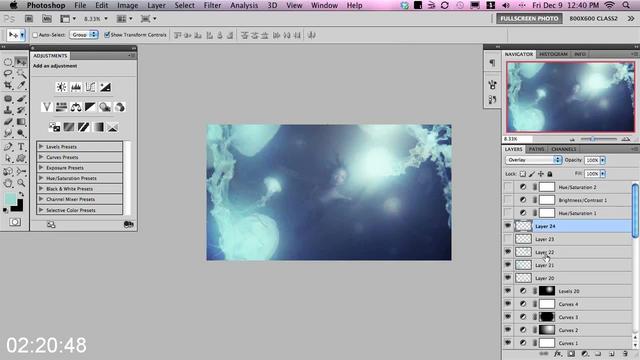Expand Hue/Saturation Presets
This screenshot has height=360, width=640.
(x=41, y=178)
